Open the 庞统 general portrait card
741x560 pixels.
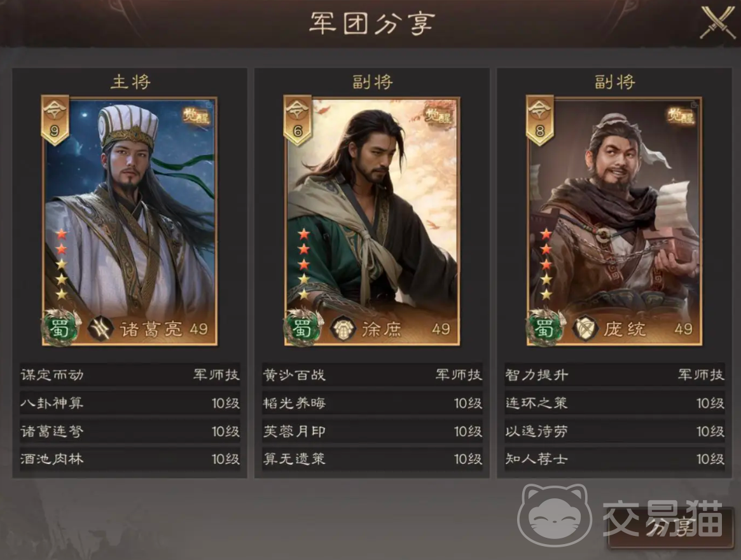[x=614, y=221]
